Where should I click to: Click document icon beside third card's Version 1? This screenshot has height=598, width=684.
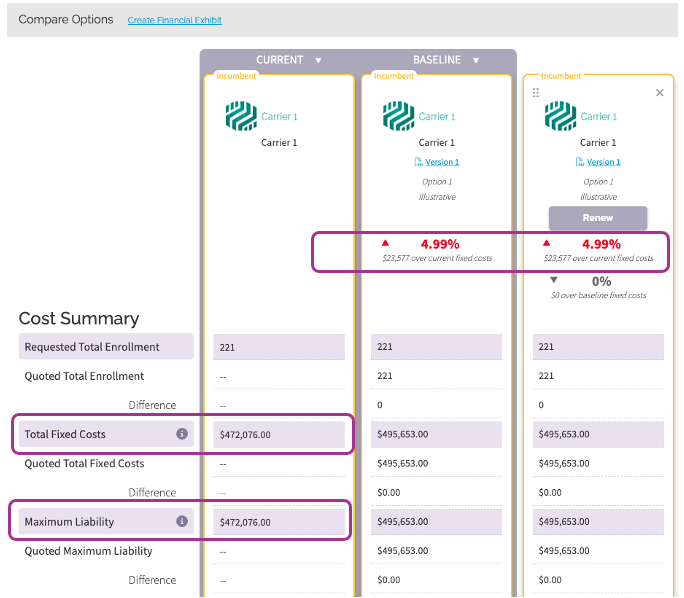click(x=580, y=162)
